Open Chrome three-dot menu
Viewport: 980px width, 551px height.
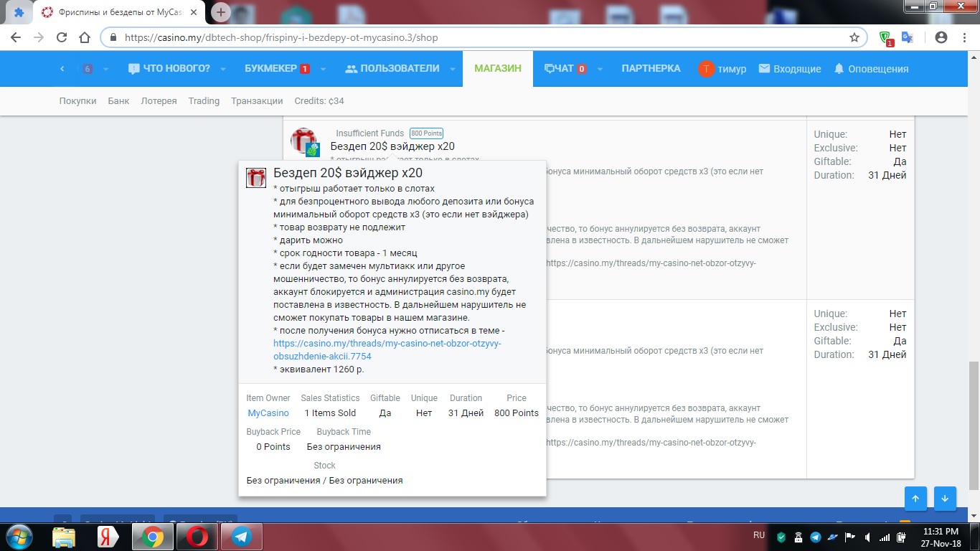click(x=965, y=37)
